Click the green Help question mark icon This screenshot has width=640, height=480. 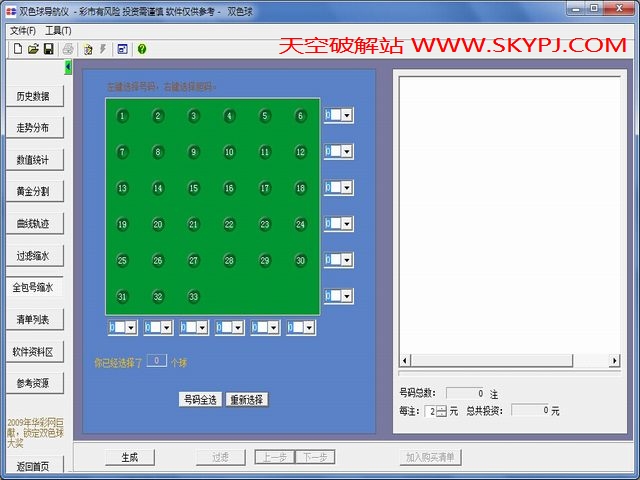point(142,48)
